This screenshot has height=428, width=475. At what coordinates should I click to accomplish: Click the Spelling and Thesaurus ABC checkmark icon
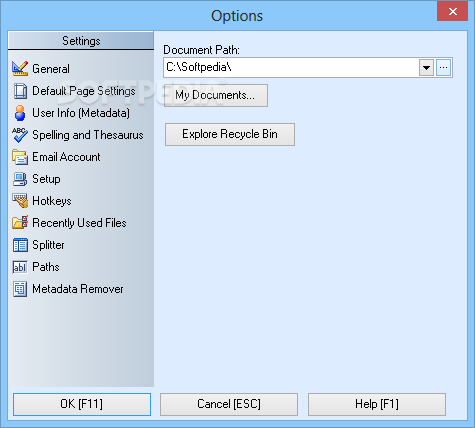coord(20,135)
